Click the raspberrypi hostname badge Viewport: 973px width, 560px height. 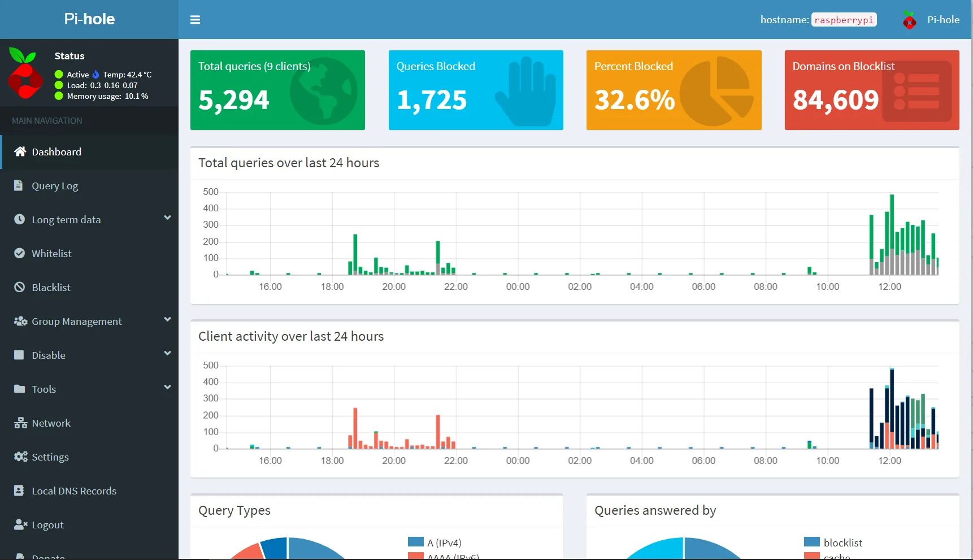coord(844,20)
